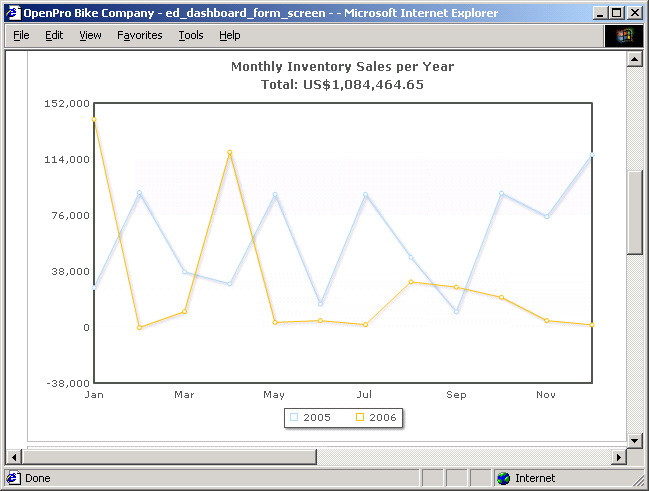
Task: Open the Tools menu
Action: [x=190, y=35]
